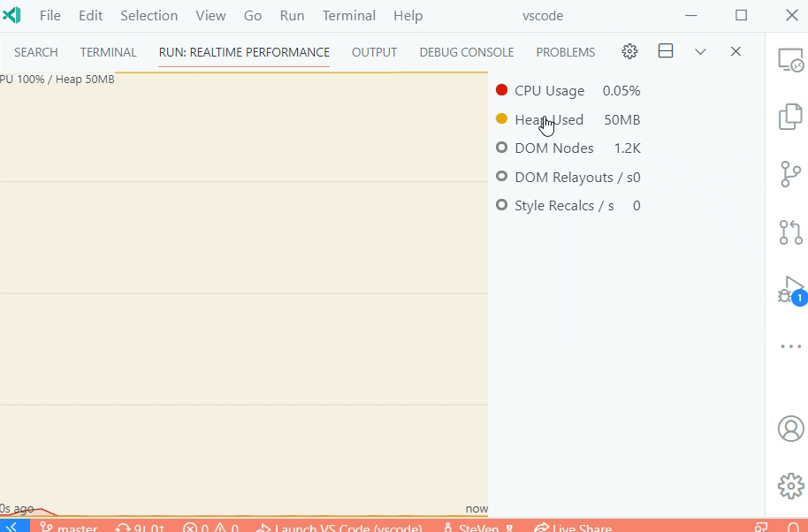Viewport: 808px width, 532px height.
Task: Open the GitHub Pull Requests view
Action: [789, 232]
